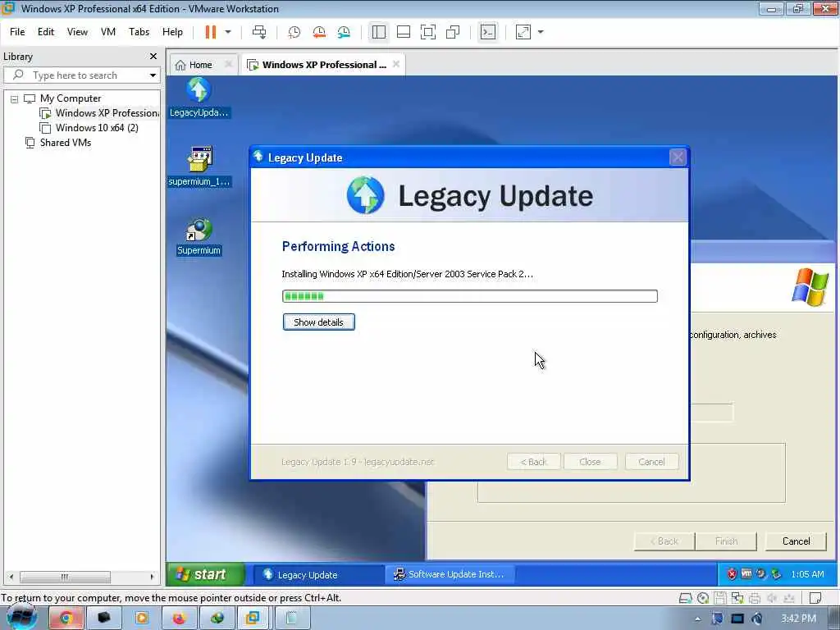Viewport: 840px width, 630px height.
Task: Close the Library panel
Action: click(x=153, y=57)
